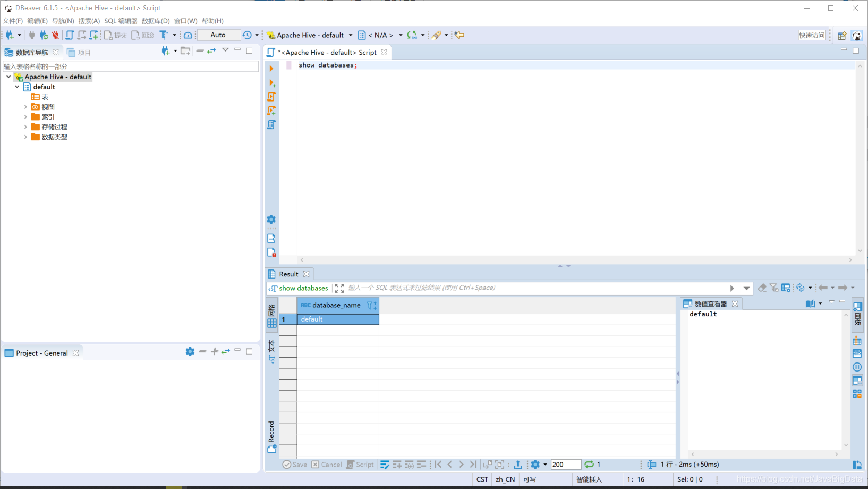Click the Save button in results toolbar

tap(295, 465)
